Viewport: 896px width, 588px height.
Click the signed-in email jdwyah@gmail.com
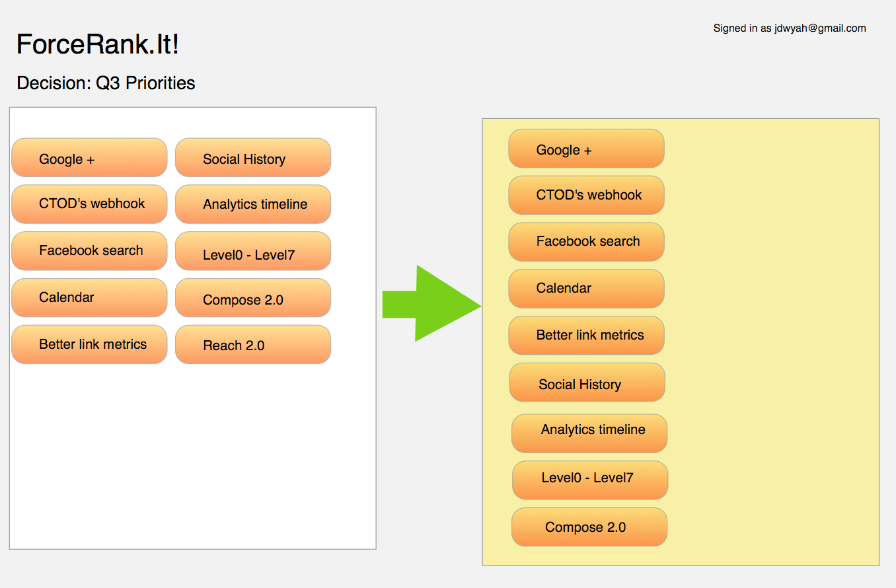coord(820,28)
